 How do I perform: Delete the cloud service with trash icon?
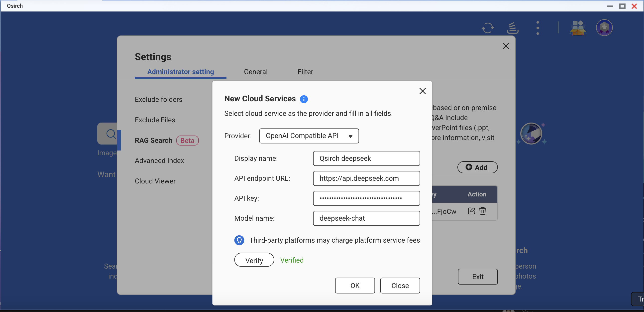[482, 211]
